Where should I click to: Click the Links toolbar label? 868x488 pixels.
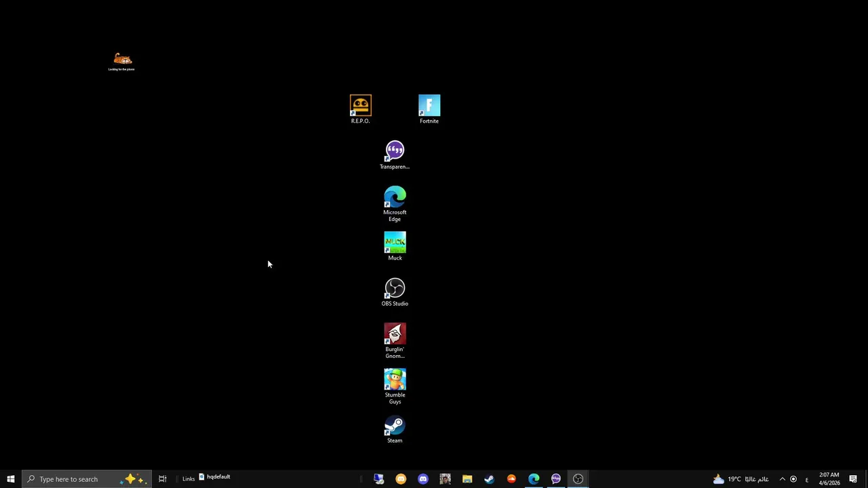[189, 479]
